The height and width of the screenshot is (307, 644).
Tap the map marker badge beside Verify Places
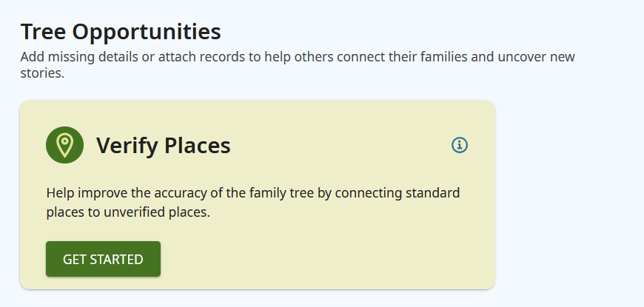64,145
